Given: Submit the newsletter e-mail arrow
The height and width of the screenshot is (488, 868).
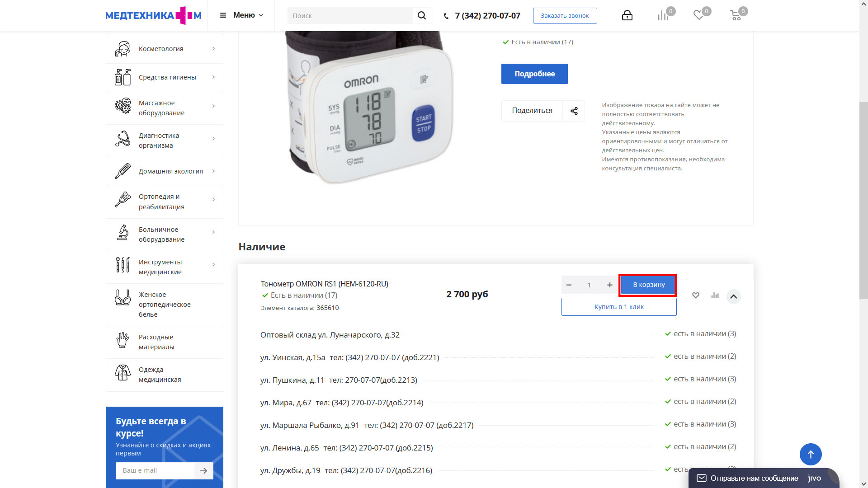Looking at the screenshot, I should 204,471.
